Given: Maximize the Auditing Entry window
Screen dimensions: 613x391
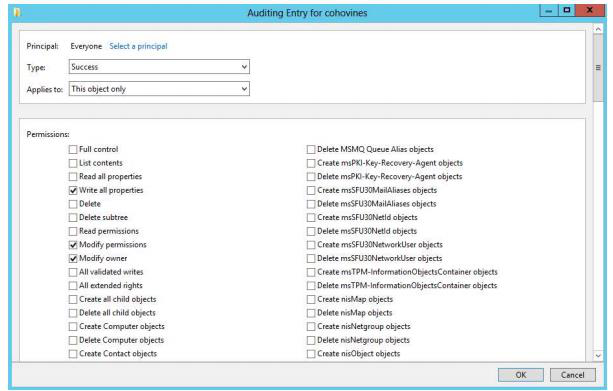Looking at the screenshot, I should point(566,11).
